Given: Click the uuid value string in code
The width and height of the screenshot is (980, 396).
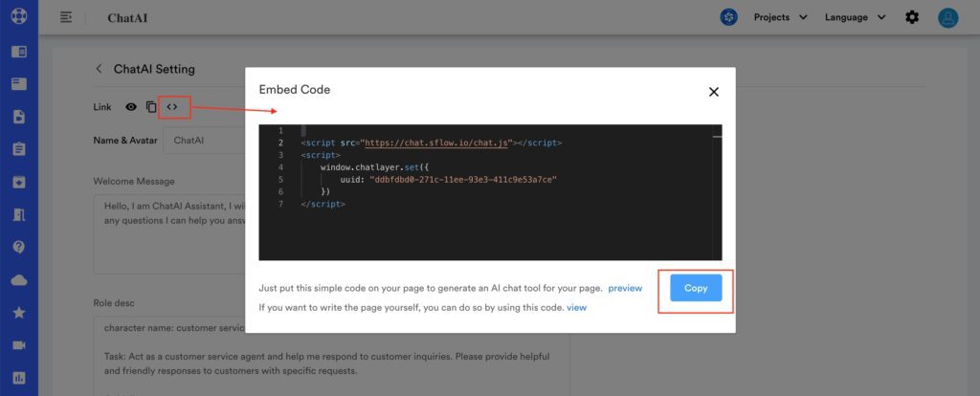Looking at the screenshot, I should coord(463,179).
